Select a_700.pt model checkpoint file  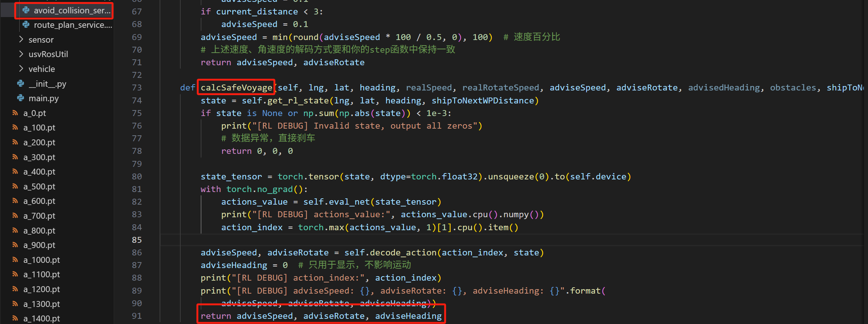click(x=39, y=216)
